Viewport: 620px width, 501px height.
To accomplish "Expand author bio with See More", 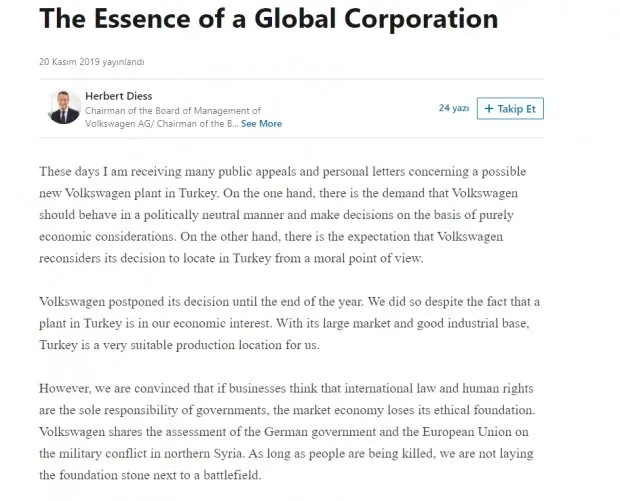I will (x=261, y=124).
